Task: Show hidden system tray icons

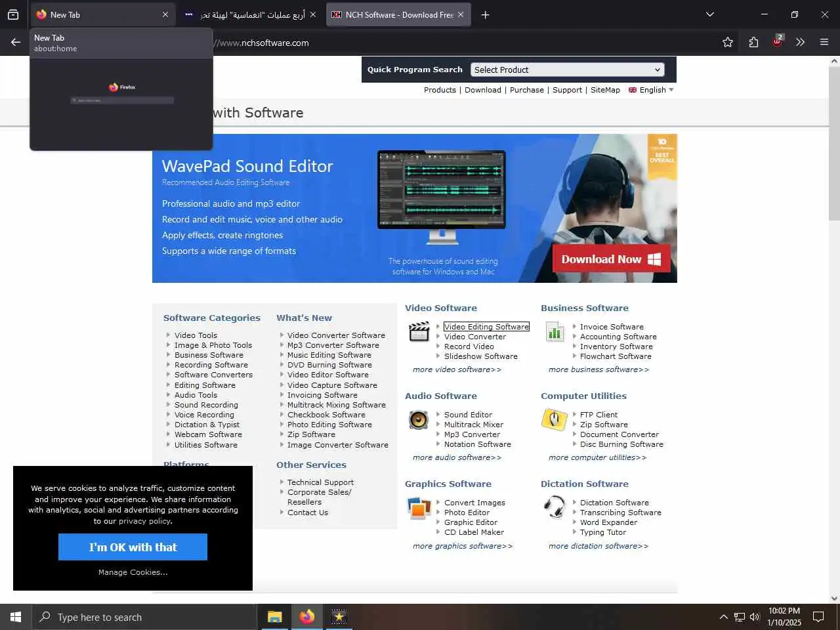Action: click(723, 617)
